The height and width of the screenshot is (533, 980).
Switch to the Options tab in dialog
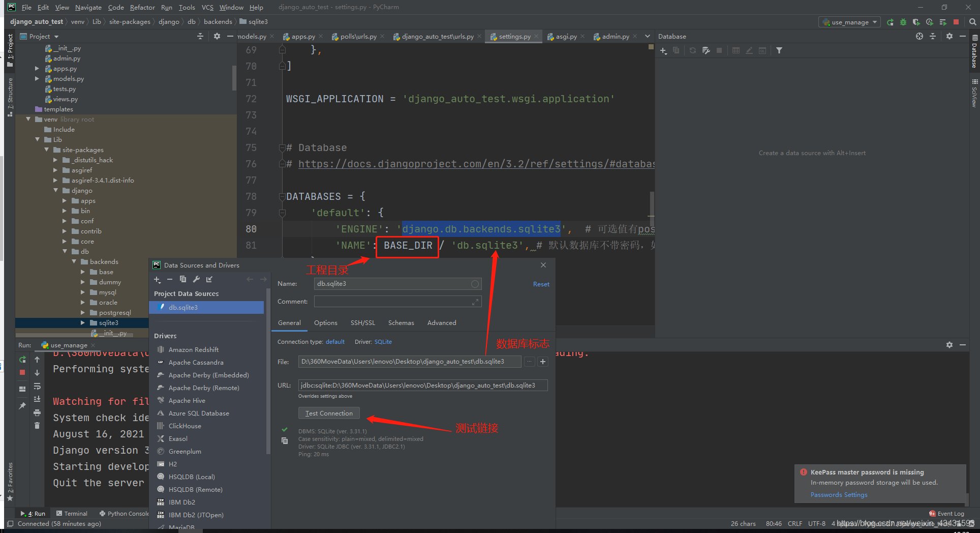[x=326, y=323]
